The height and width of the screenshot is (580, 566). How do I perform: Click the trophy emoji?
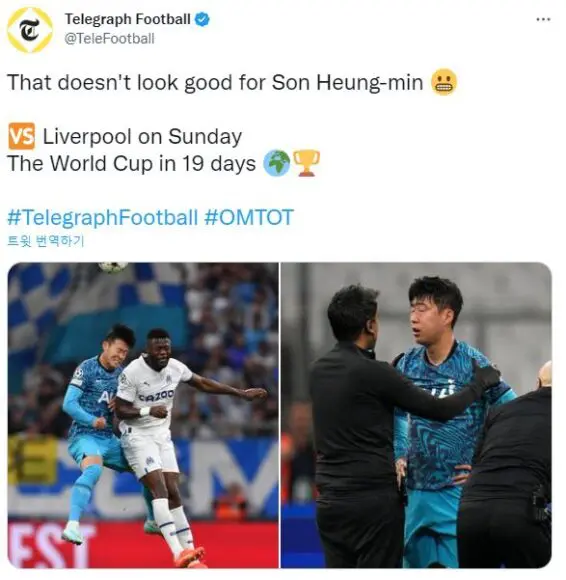[306, 163]
